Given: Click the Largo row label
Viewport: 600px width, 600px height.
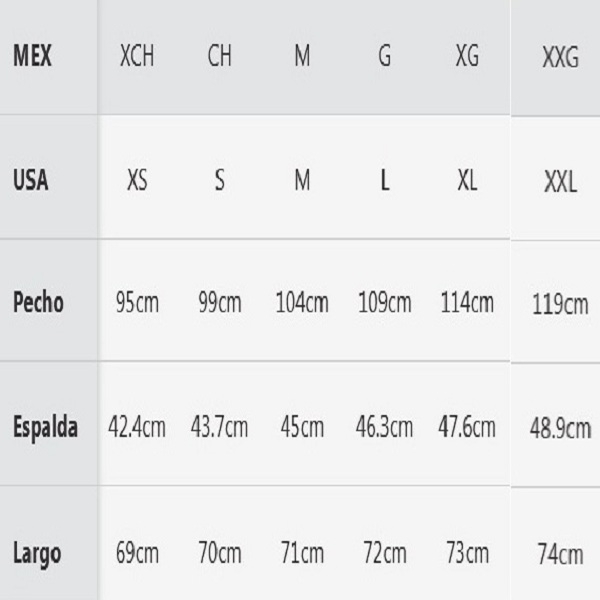Looking at the screenshot, I should (x=37, y=552).
